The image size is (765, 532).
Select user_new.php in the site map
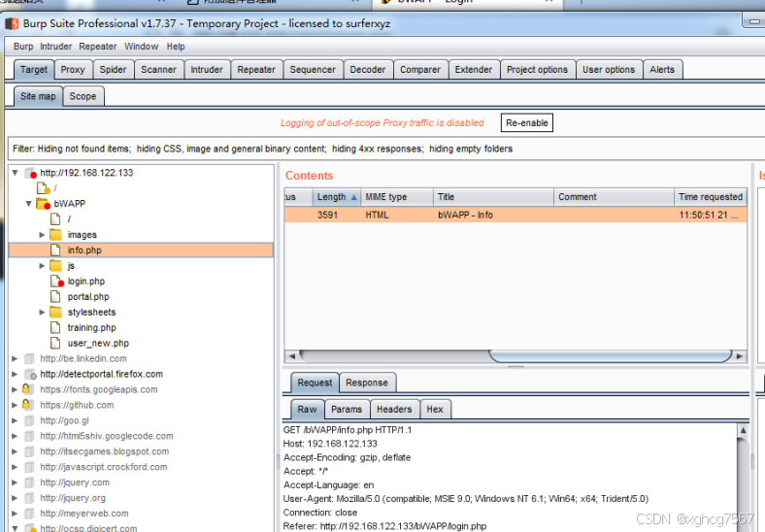98,343
